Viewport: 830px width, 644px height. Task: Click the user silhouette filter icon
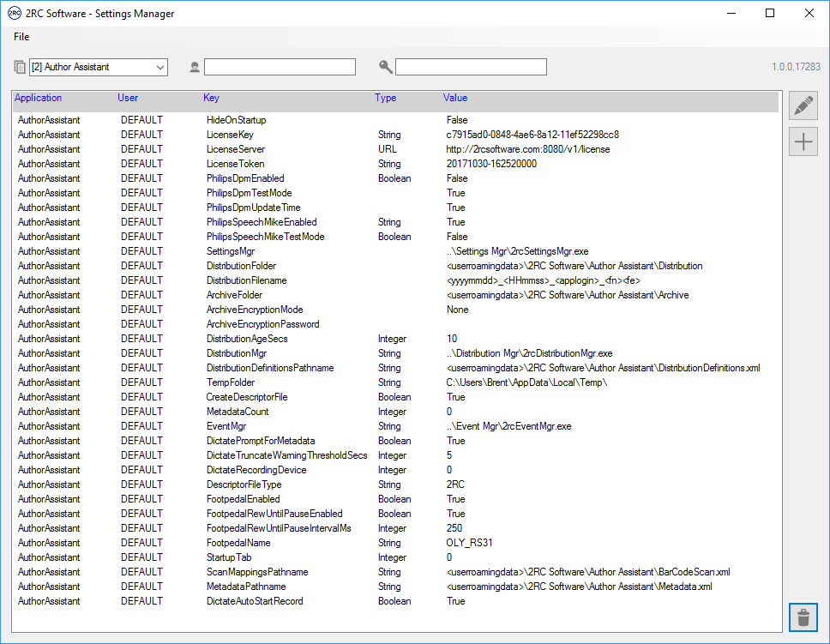click(x=195, y=67)
